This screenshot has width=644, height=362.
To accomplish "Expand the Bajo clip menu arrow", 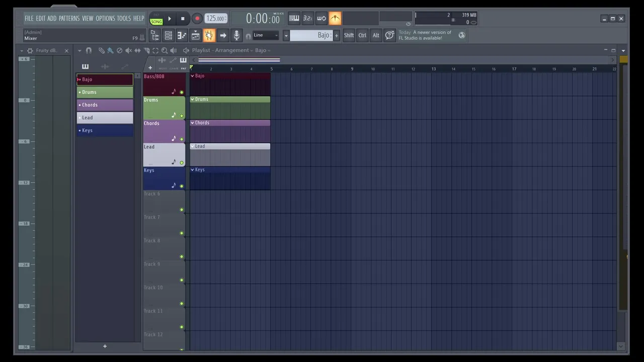I will (192, 76).
